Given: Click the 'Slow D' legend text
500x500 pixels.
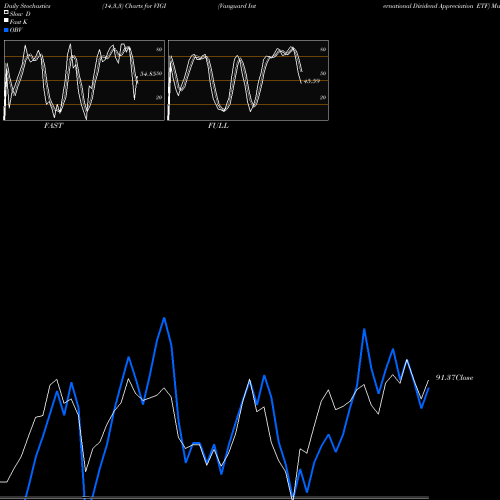Looking at the screenshot, I should (x=20, y=14).
